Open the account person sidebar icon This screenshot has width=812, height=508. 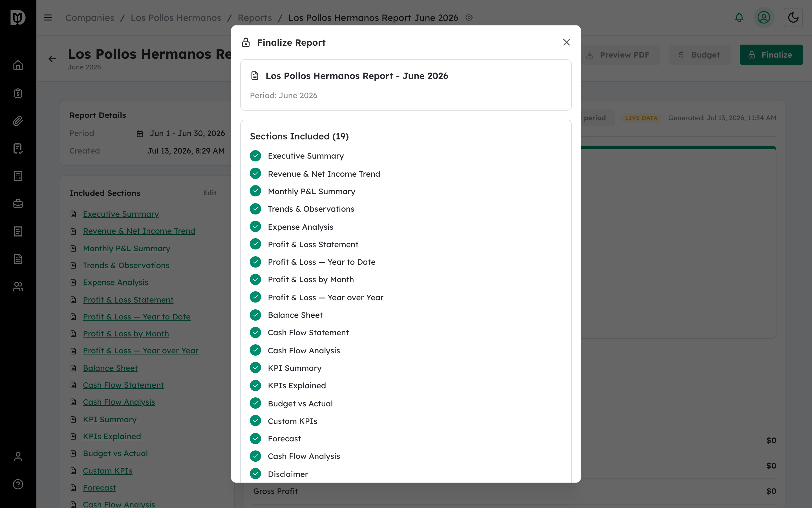pyautogui.click(x=18, y=457)
